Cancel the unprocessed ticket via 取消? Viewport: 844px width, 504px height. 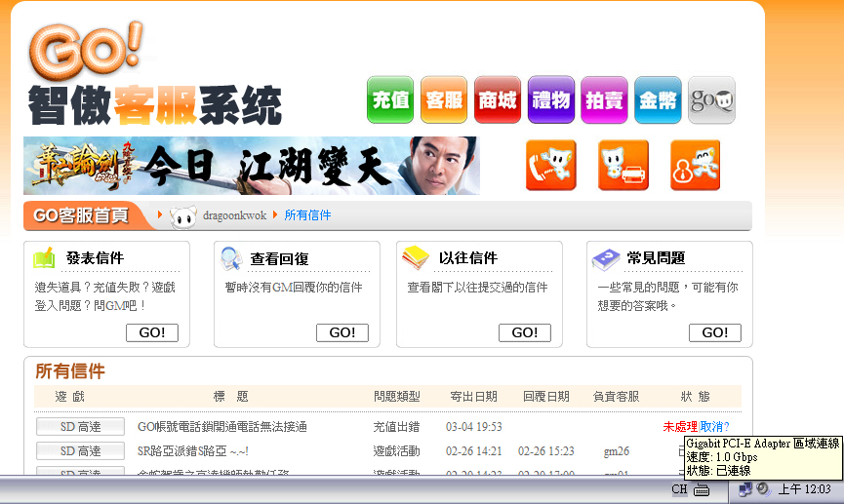point(714,427)
